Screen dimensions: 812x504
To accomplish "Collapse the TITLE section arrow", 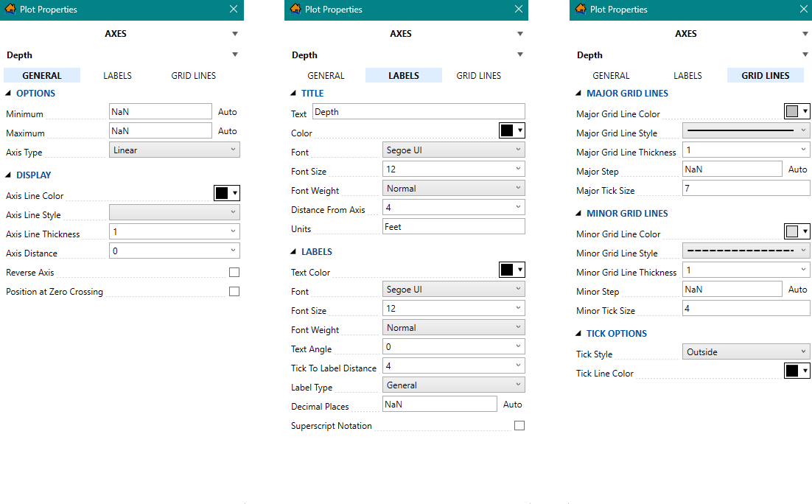I will tap(294, 94).
